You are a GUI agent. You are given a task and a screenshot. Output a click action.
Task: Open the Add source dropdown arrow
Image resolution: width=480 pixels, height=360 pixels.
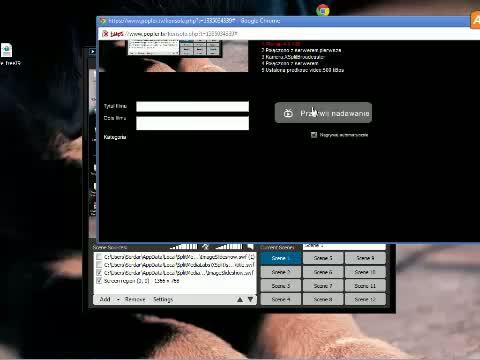tap(118, 299)
